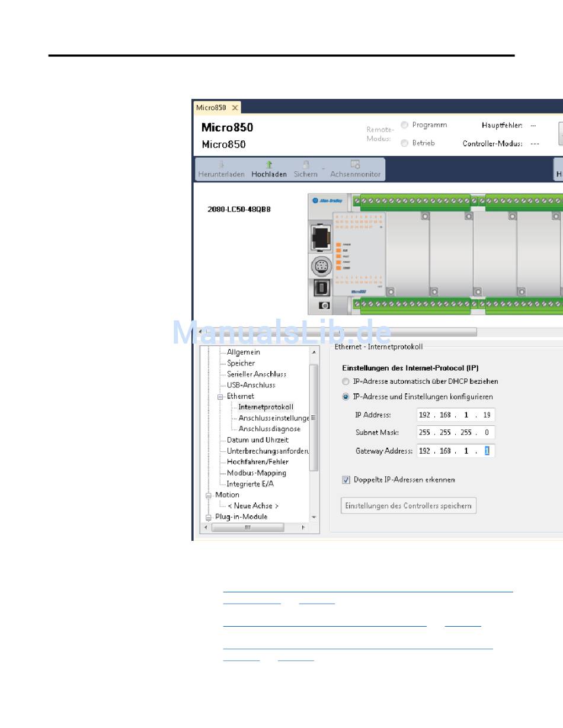Select Modbus-Mapping in the tree

tap(257, 473)
